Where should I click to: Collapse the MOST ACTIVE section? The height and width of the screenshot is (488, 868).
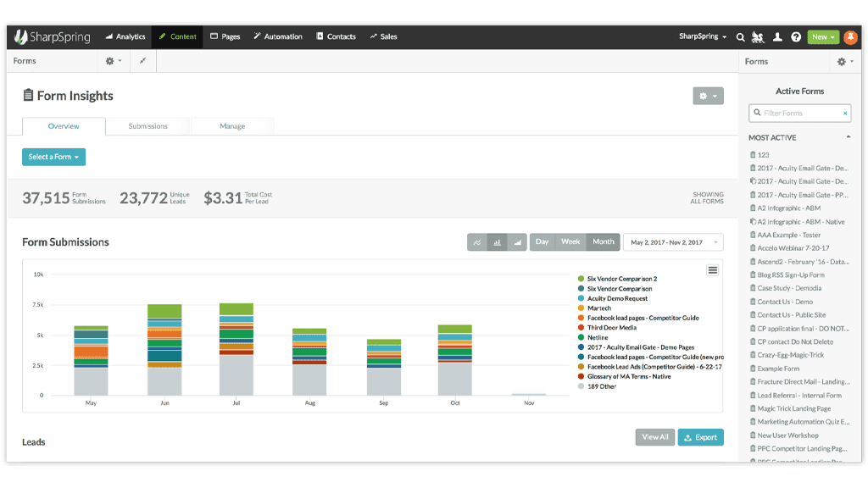point(848,137)
